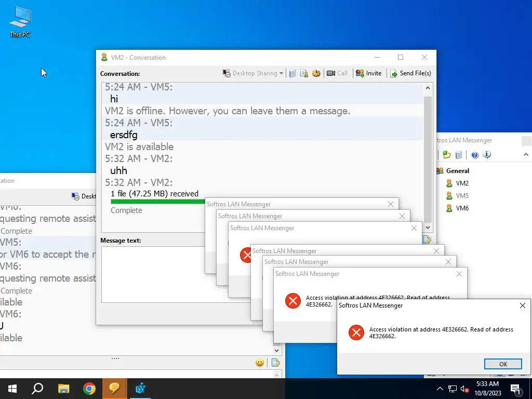Select contact VM2 in the contact list
This screenshot has width=532, height=399.
(462, 183)
